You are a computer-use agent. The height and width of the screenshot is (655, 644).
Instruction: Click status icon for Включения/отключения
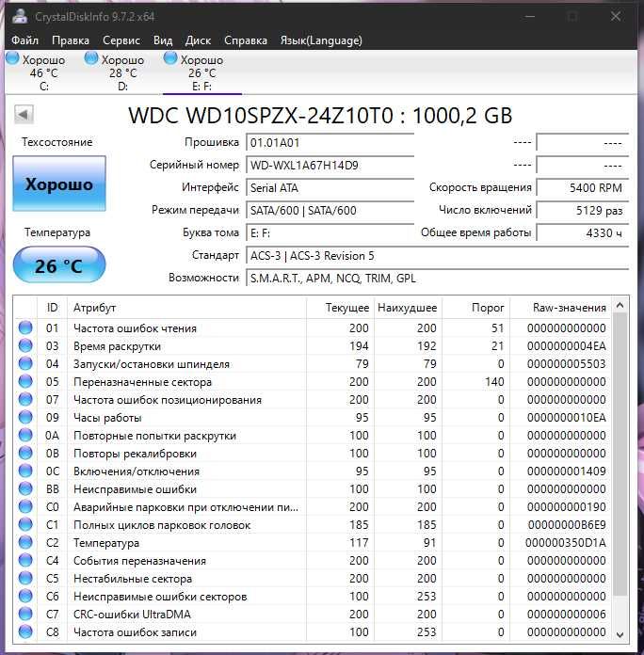tap(25, 471)
